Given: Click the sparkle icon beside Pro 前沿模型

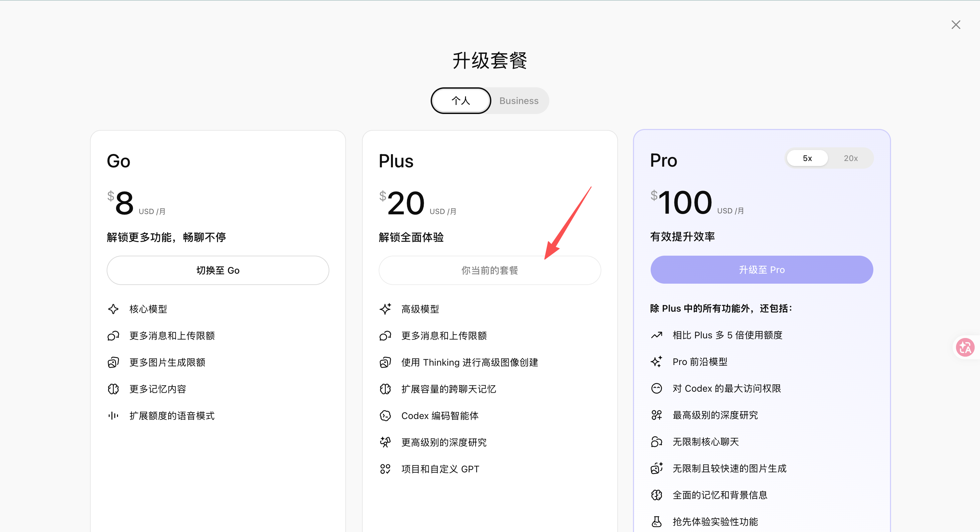Looking at the screenshot, I should [x=657, y=362].
